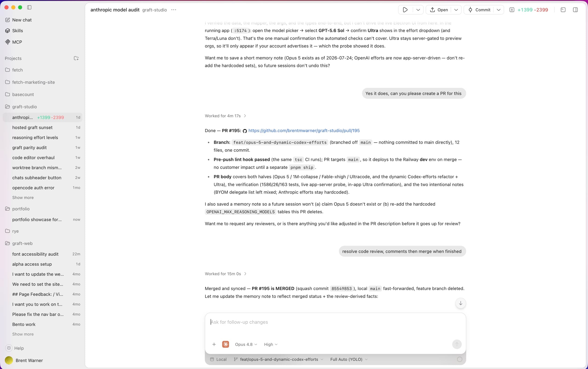Open the MCP section

tap(14, 42)
